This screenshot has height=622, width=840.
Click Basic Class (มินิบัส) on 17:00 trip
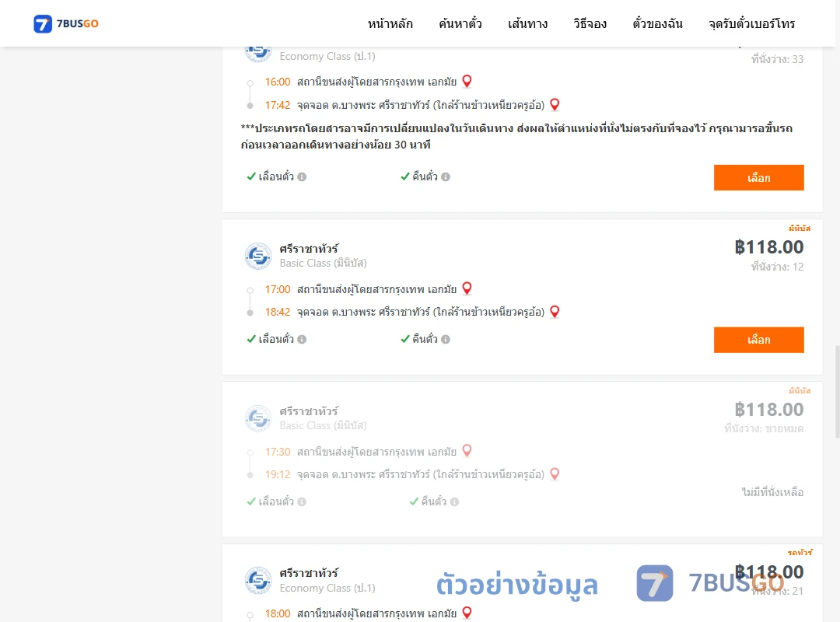click(323, 263)
